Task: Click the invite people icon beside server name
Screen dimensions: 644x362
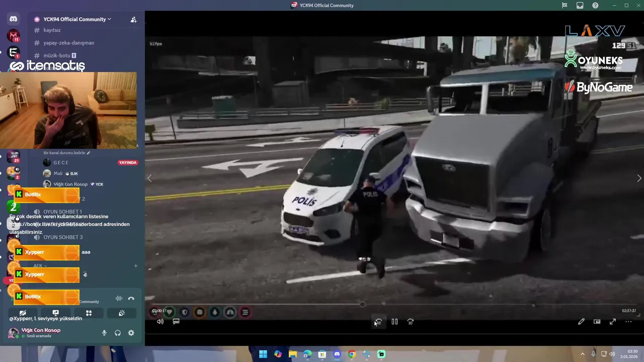Action: tap(133, 20)
